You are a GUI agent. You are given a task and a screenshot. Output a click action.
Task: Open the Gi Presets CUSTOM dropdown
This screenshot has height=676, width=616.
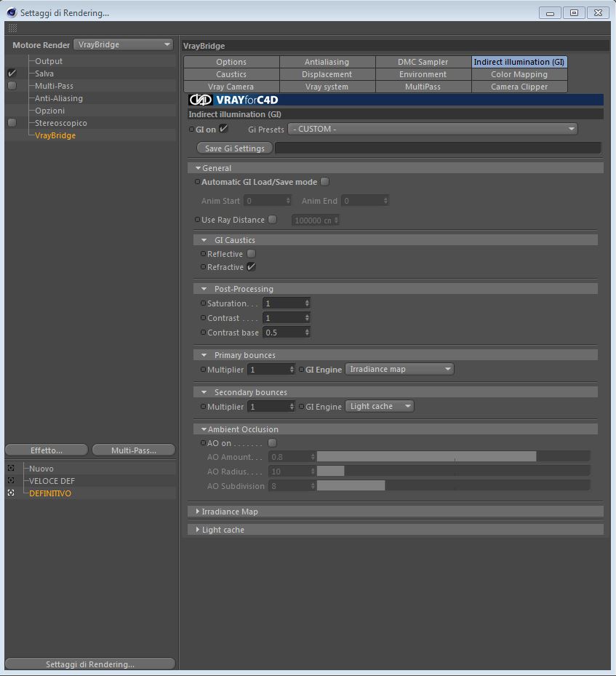(x=433, y=129)
